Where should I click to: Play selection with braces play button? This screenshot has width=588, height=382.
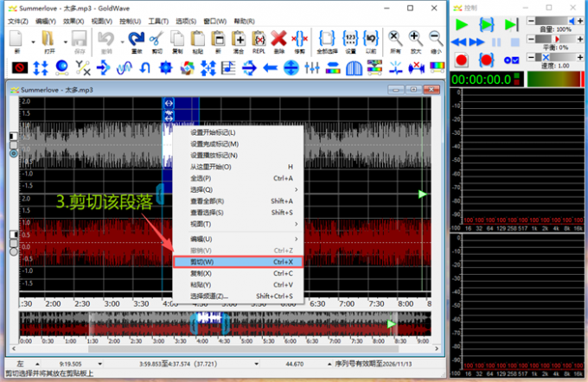click(x=486, y=24)
